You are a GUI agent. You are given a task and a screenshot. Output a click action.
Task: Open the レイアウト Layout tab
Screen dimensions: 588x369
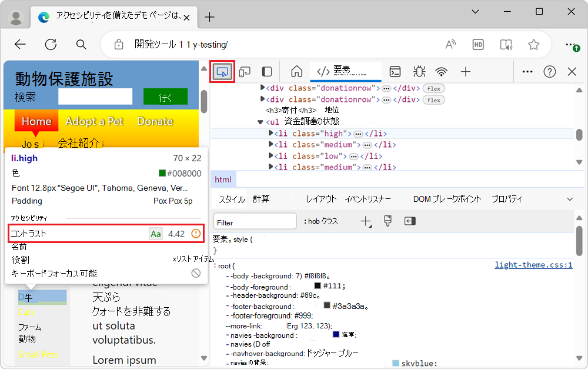pos(322,199)
